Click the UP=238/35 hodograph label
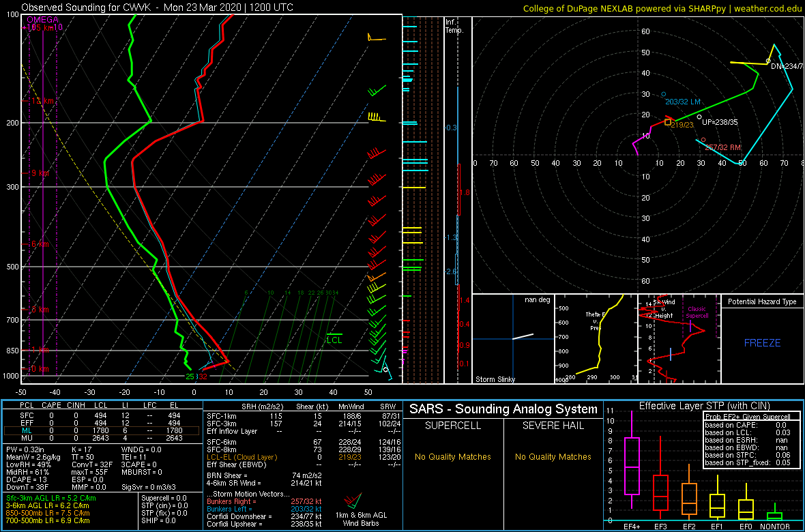 (720, 123)
